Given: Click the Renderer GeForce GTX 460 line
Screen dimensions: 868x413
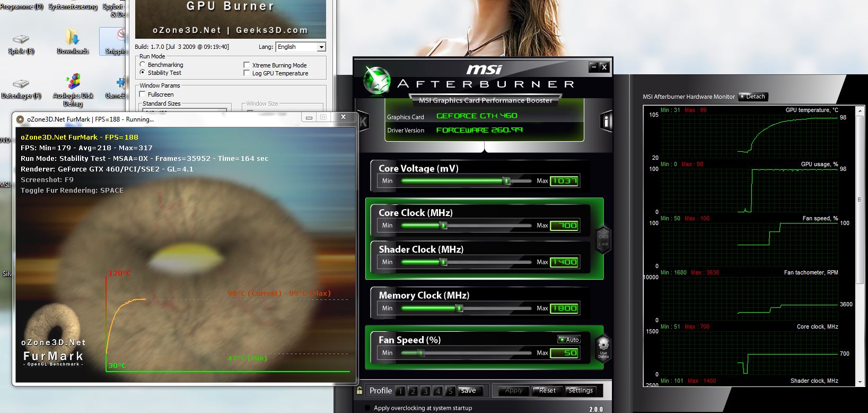Looking at the screenshot, I should coord(107,169).
